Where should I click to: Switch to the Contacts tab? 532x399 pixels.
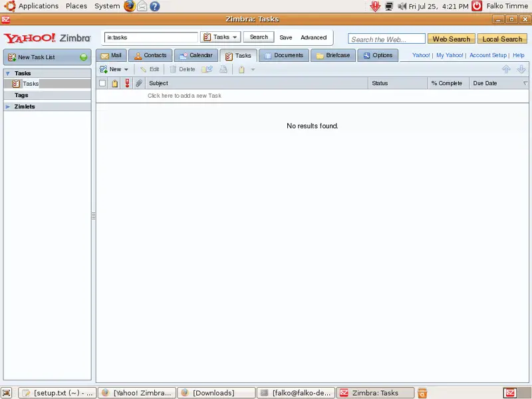click(x=150, y=55)
